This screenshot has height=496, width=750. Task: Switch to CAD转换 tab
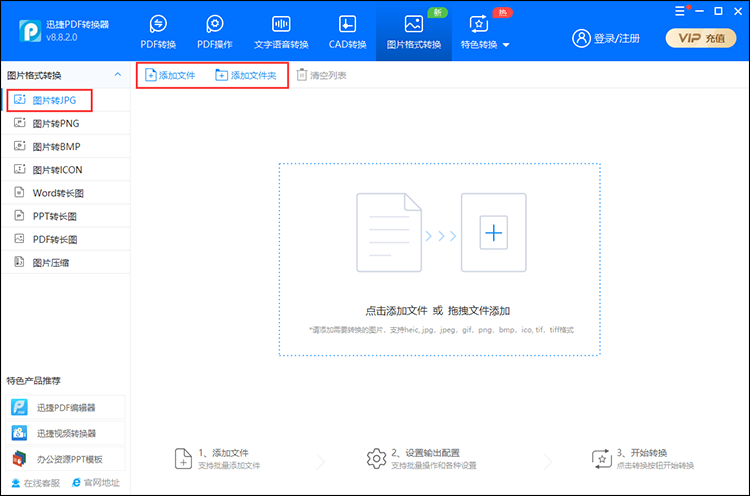coord(347,32)
